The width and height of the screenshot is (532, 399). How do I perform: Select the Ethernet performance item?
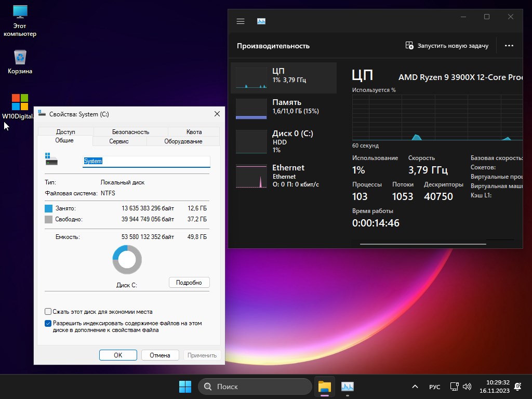tap(284, 175)
